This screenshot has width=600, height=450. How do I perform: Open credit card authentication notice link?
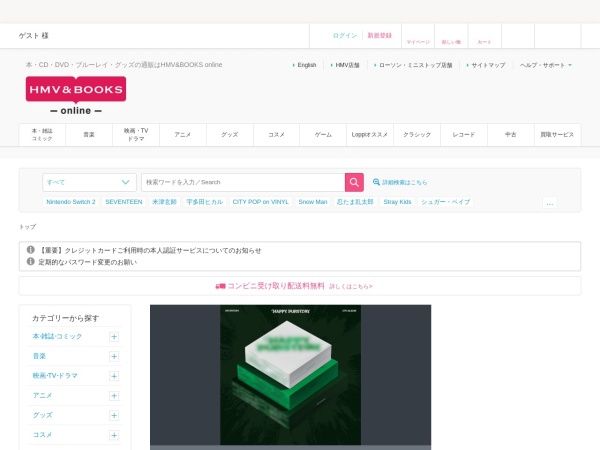[x=150, y=251]
